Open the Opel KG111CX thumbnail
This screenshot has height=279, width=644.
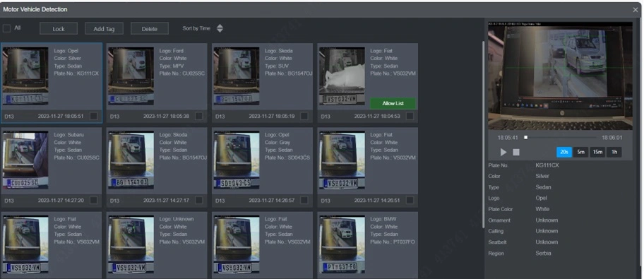click(25, 76)
